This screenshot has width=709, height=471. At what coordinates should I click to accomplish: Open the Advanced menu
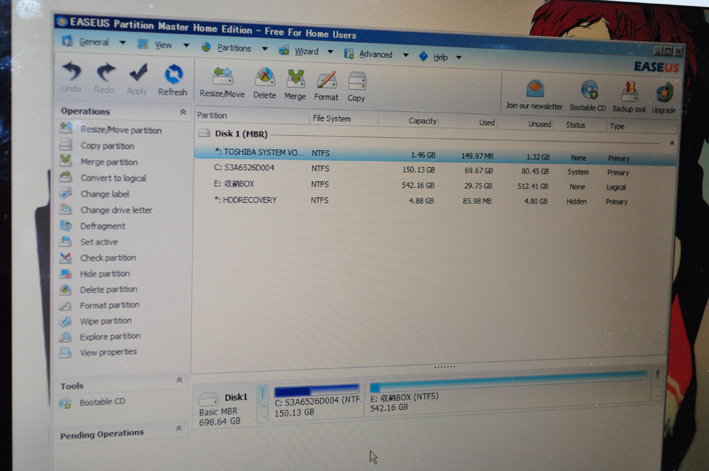(376, 54)
